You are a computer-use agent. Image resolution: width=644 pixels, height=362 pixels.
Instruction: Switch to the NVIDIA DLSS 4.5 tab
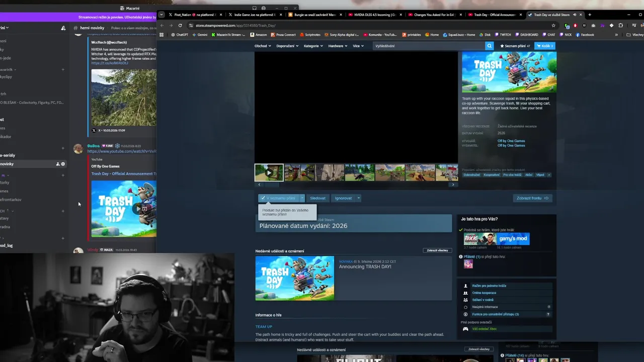point(375,15)
